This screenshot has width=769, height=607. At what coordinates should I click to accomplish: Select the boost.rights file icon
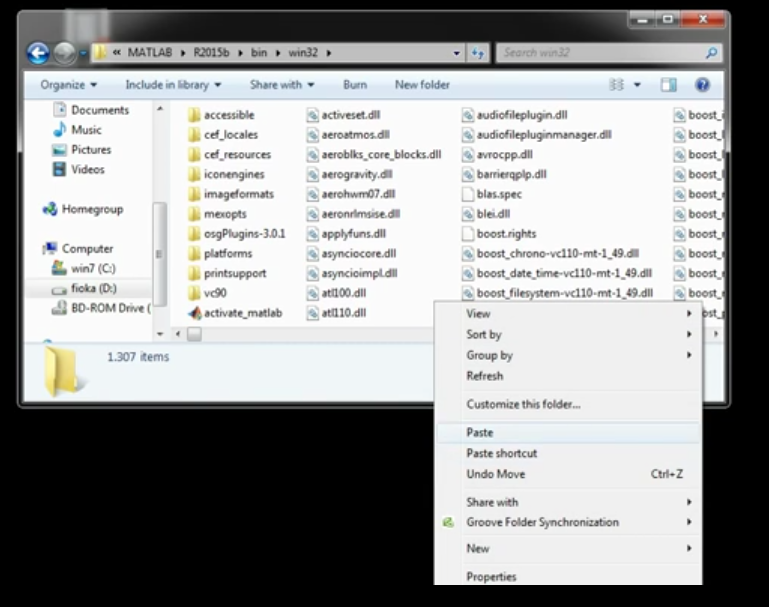point(468,234)
